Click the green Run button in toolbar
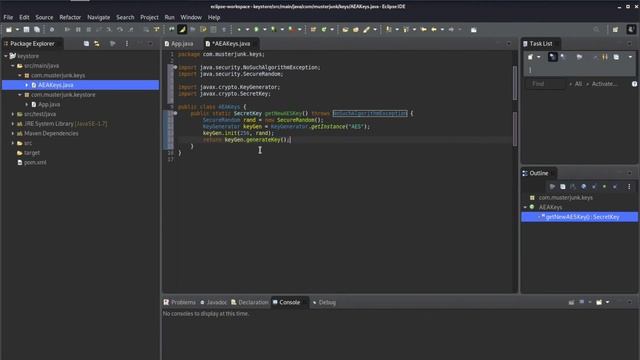This screenshot has width=640, height=360. (x=256, y=29)
